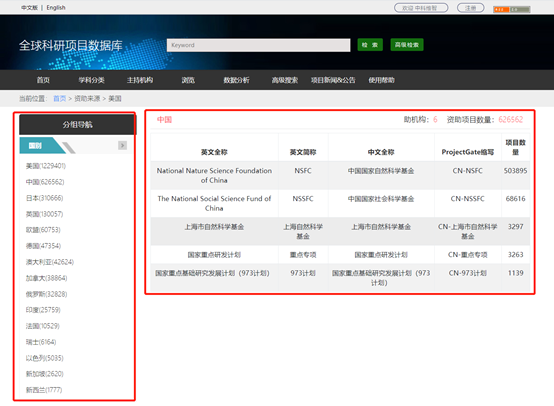Image resolution: width=554 pixels, height=406 pixels.
Task: Click the welcome 中科推智 button at top
Action: [x=421, y=8]
